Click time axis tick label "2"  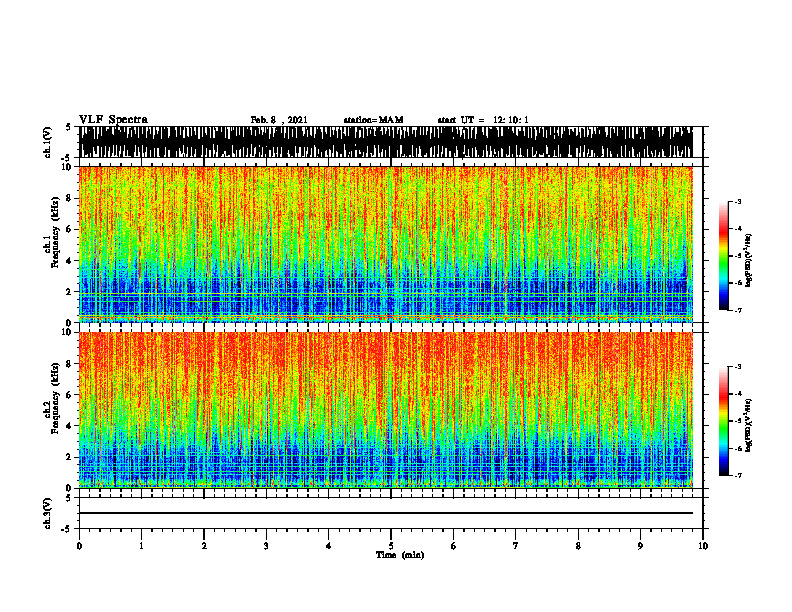(204, 546)
